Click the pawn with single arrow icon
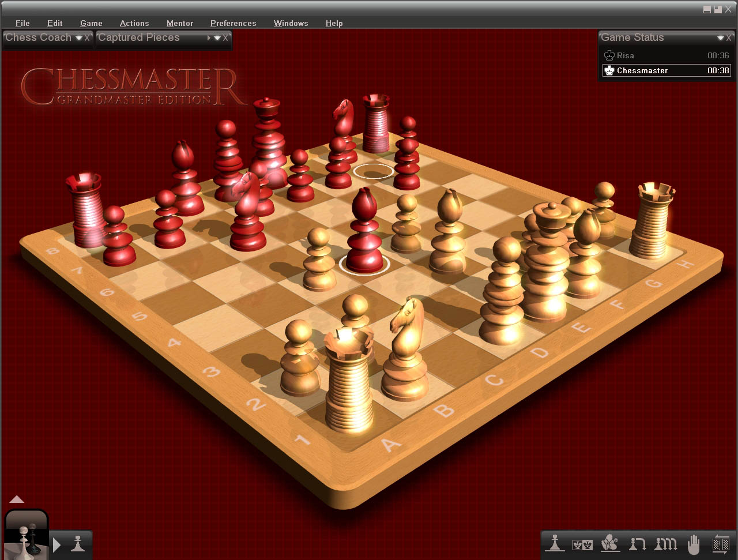The width and height of the screenshot is (738, 560). pos(637,543)
